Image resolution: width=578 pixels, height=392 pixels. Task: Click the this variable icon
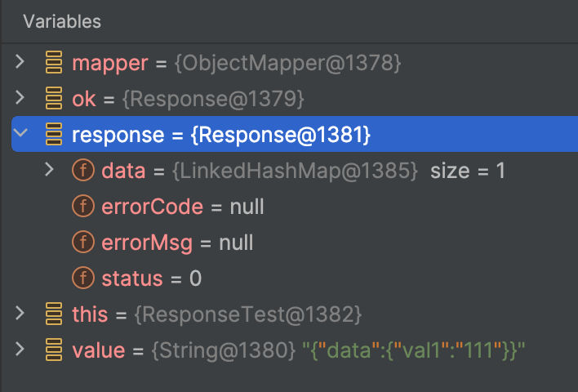point(54,314)
